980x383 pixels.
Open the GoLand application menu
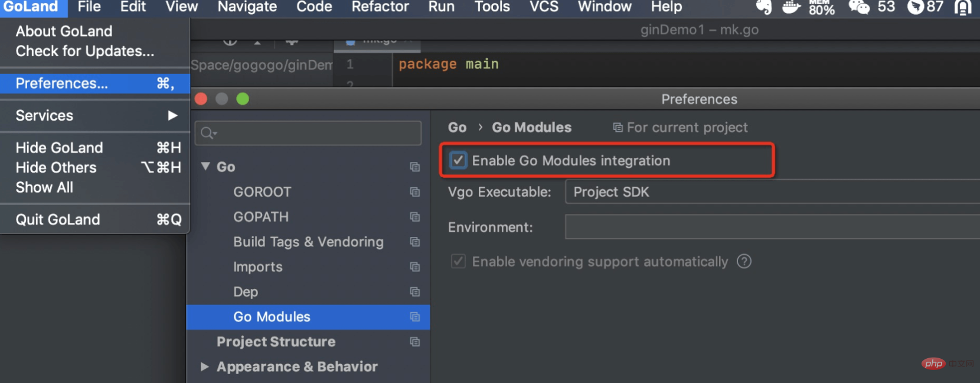click(31, 7)
